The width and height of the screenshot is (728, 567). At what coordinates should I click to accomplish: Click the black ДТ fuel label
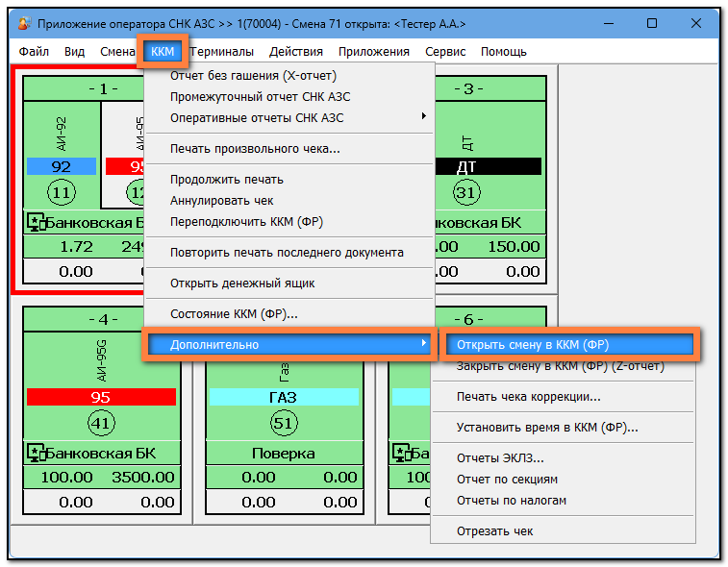click(488, 166)
